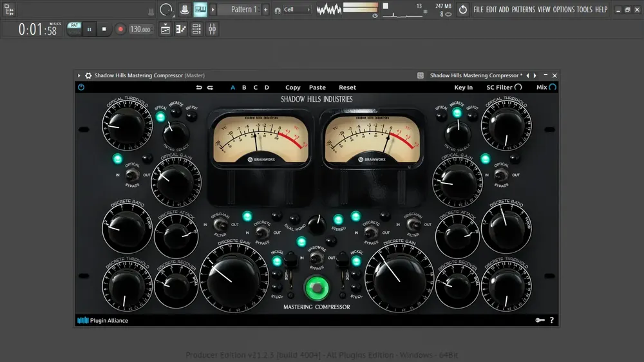Image resolution: width=644 pixels, height=362 pixels.
Task: Open the piano roll icon
Action: [181, 29]
